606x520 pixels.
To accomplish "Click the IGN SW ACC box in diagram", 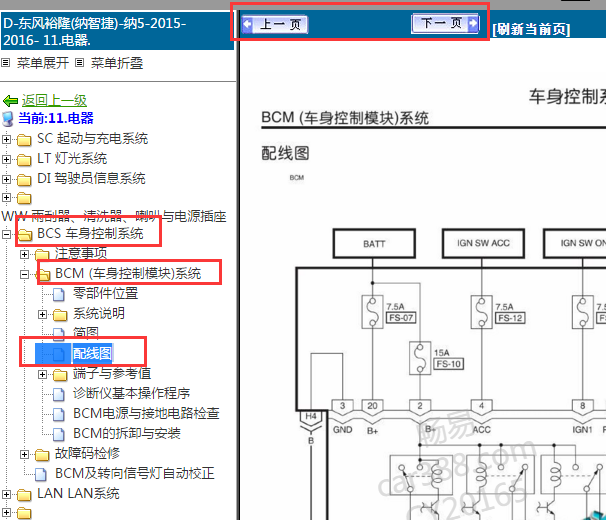I will pyautogui.click(x=483, y=243).
